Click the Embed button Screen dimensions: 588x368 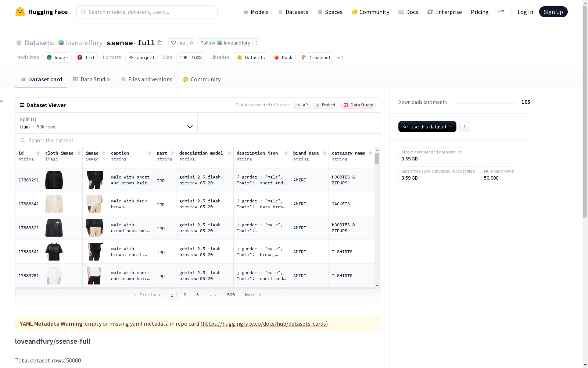tap(325, 105)
